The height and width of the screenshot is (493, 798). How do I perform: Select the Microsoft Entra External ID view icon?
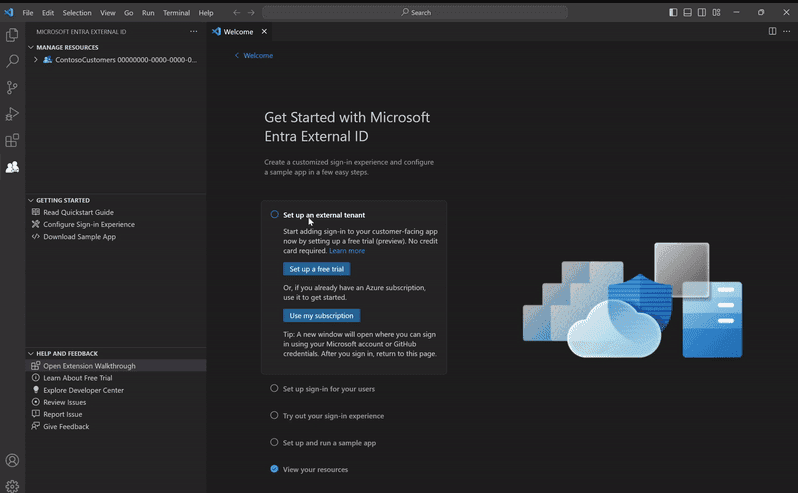point(12,167)
